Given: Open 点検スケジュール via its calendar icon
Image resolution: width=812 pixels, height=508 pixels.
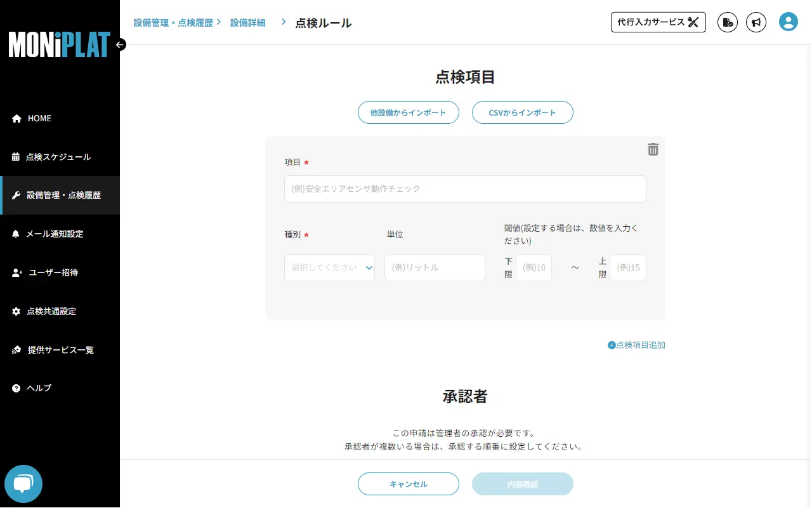Looking at the screenshot, I should (15, 157).
